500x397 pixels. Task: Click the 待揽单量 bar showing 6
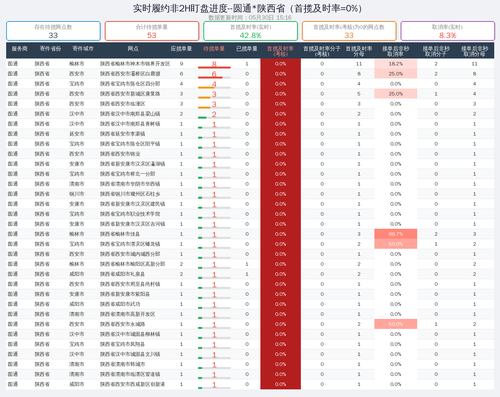(x=214, y=74)
